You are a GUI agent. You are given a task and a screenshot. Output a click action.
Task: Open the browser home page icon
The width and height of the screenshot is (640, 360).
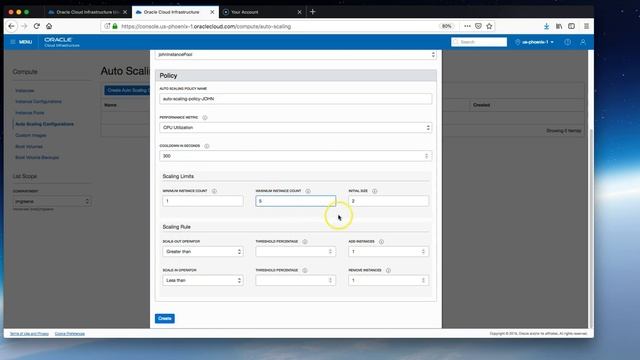point(49,26)
